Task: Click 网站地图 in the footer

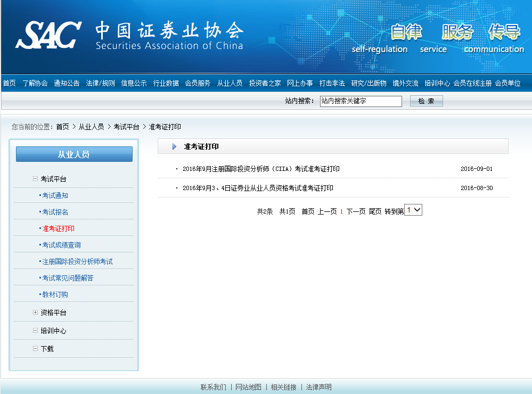Action: pos(248,387)
